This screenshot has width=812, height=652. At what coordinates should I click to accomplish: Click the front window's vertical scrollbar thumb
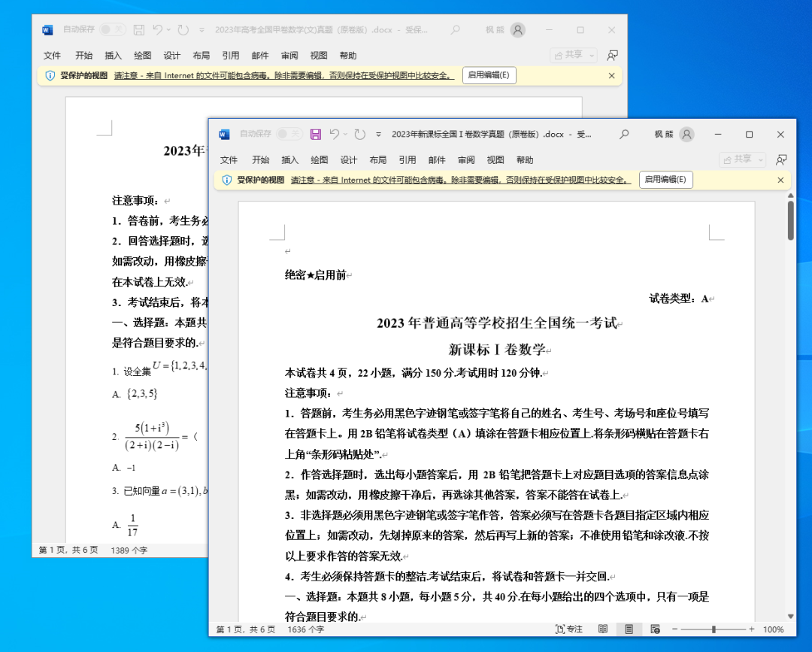click(791, 220)
